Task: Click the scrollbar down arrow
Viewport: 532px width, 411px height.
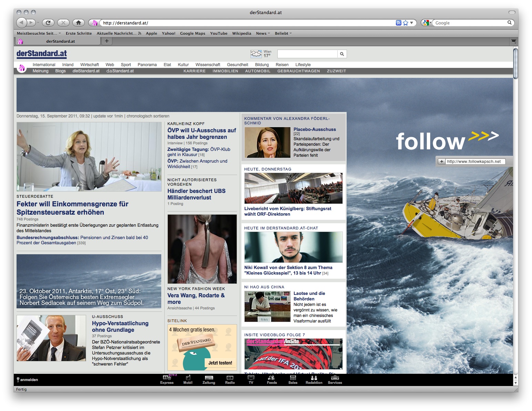Action: coord(515,383)
